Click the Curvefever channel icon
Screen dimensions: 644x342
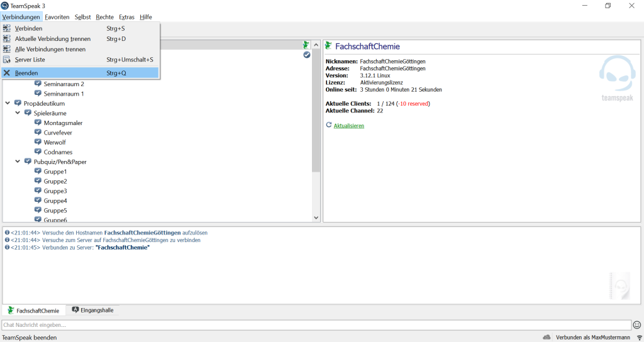coord(38,132)
